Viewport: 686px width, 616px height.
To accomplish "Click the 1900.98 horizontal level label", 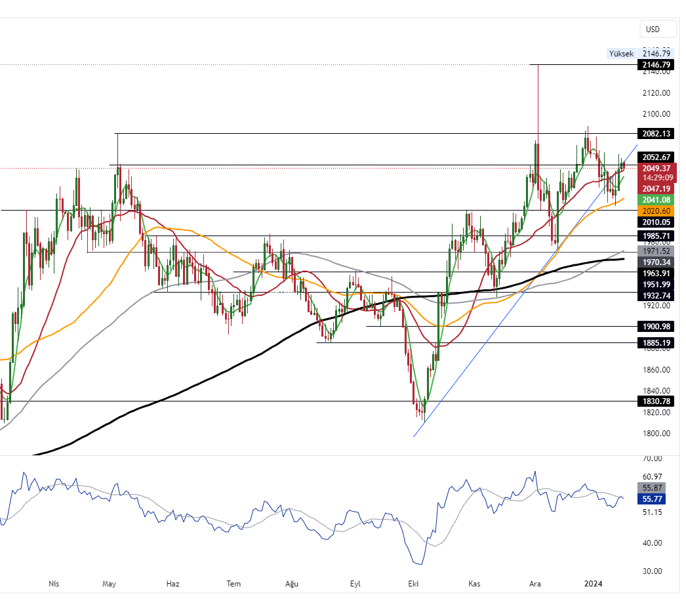I will (x=656, y=327).
